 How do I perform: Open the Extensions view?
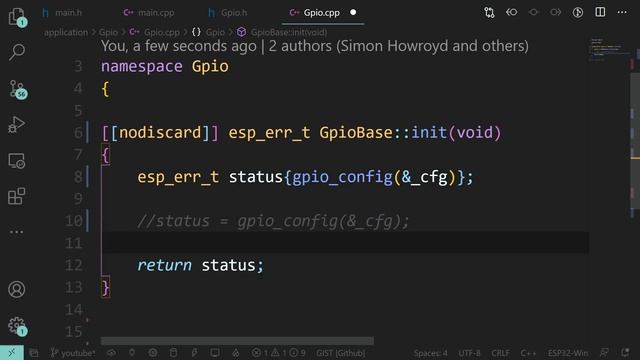[17, 196]
